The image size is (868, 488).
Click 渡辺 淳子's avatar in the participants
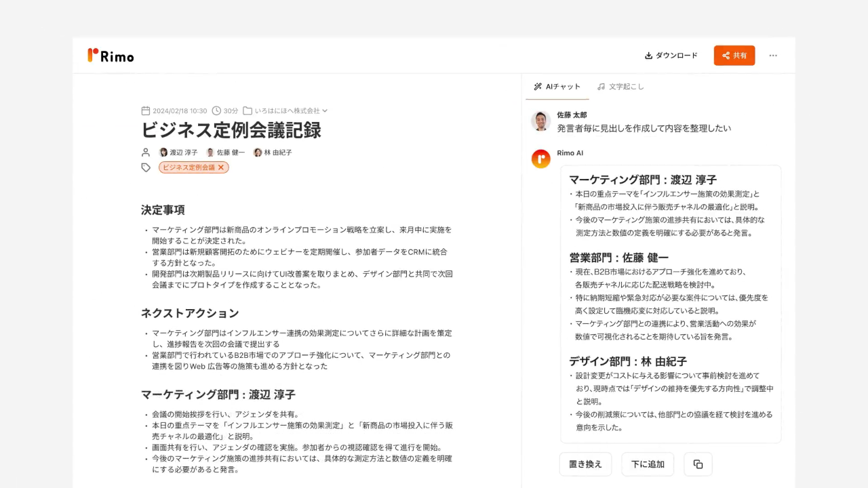click(163, 152)
